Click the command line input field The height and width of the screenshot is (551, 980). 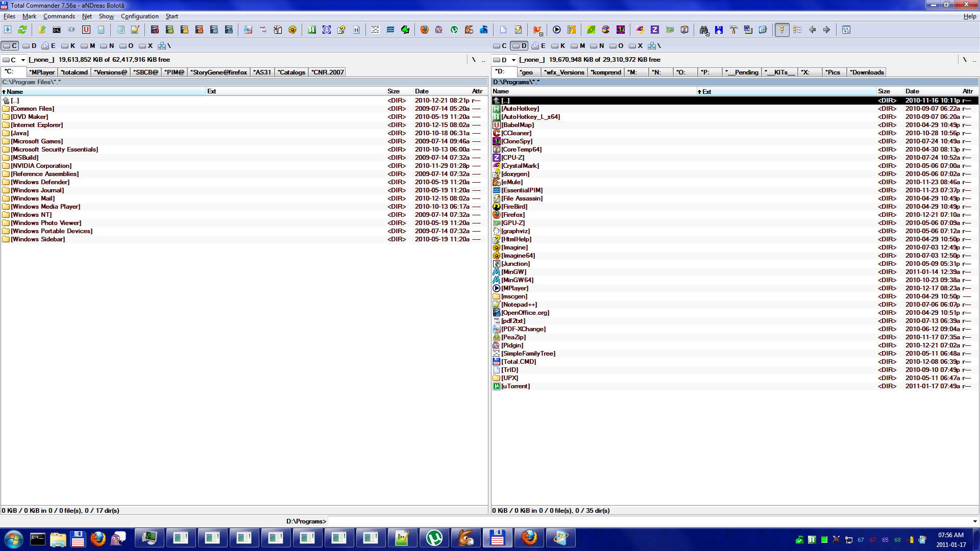pos(649,521)
